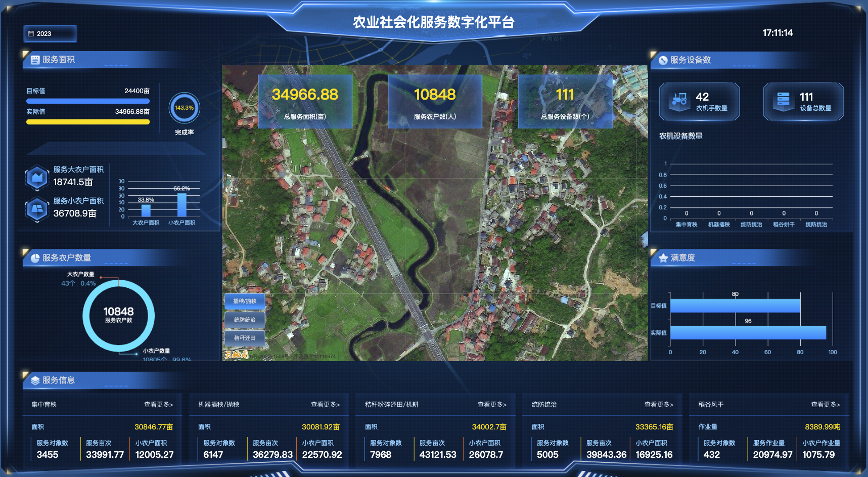Open 查看更多 for 秸秆粉碎还田/机耕
Viewport: 868px width, 477px height.
click(492, 405)
